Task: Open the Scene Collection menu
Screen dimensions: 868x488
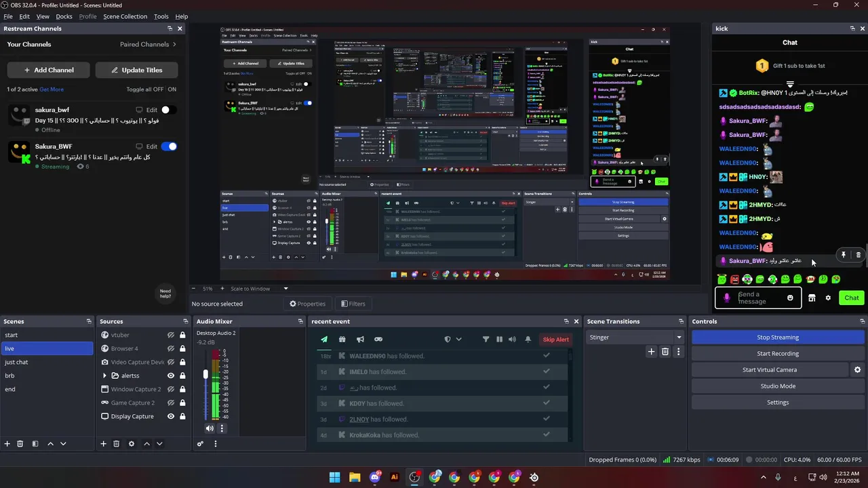Action: 125,16
